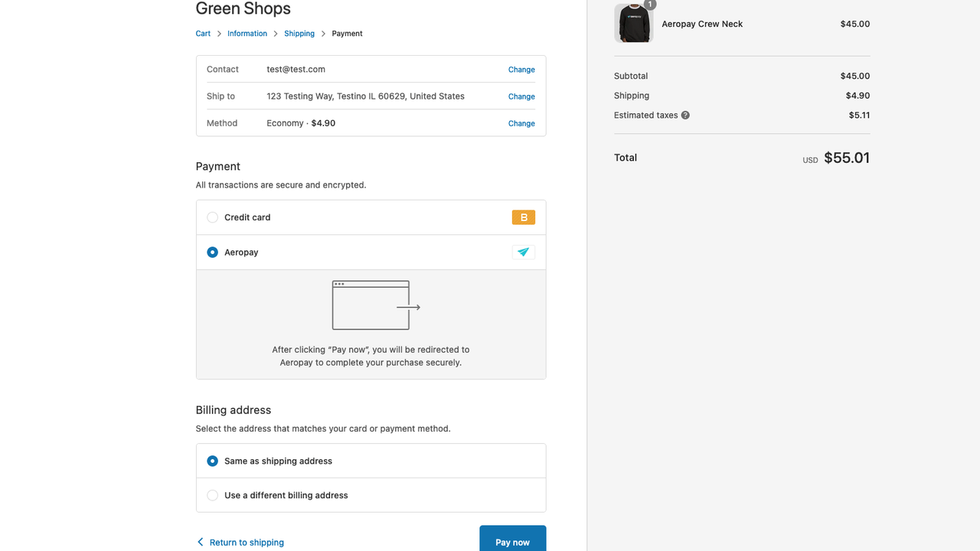This screenshot has height=551, width=980.
Task: Click the quantity badge on the product image
Action: coord(650,5)
